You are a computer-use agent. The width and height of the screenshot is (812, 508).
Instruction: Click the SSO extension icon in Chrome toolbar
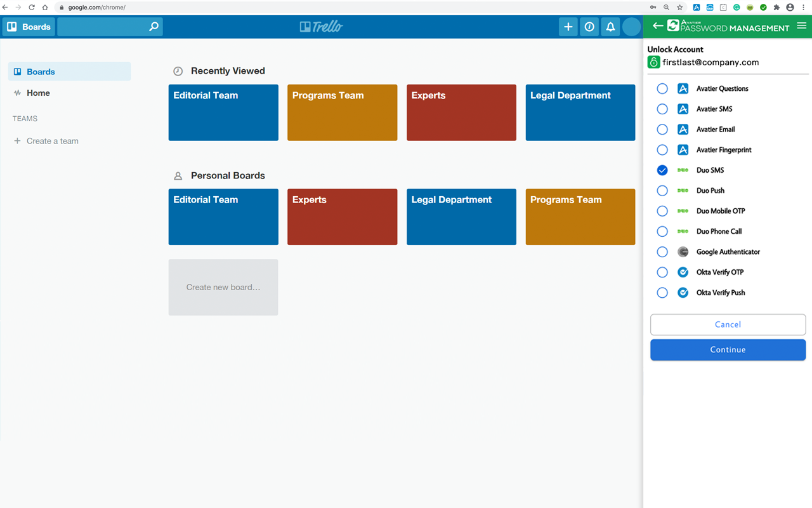click(x=710, y=8)
